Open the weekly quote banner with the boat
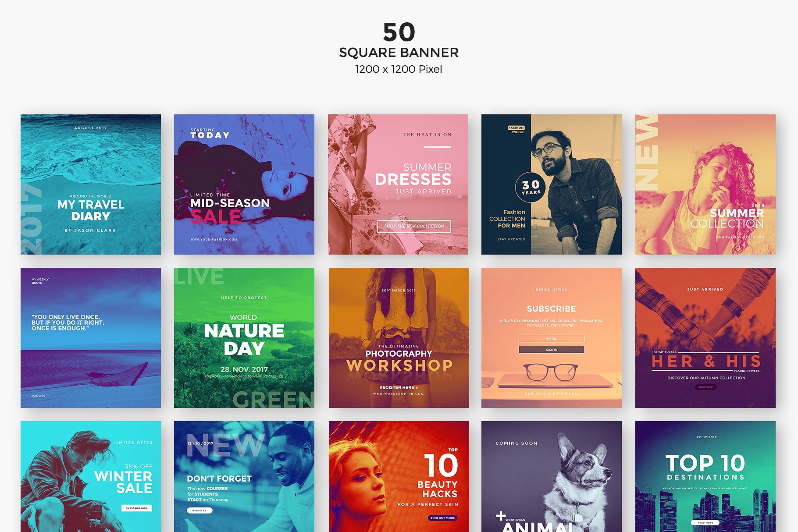This screenshot has height=532, width=798. pos(91,338)
